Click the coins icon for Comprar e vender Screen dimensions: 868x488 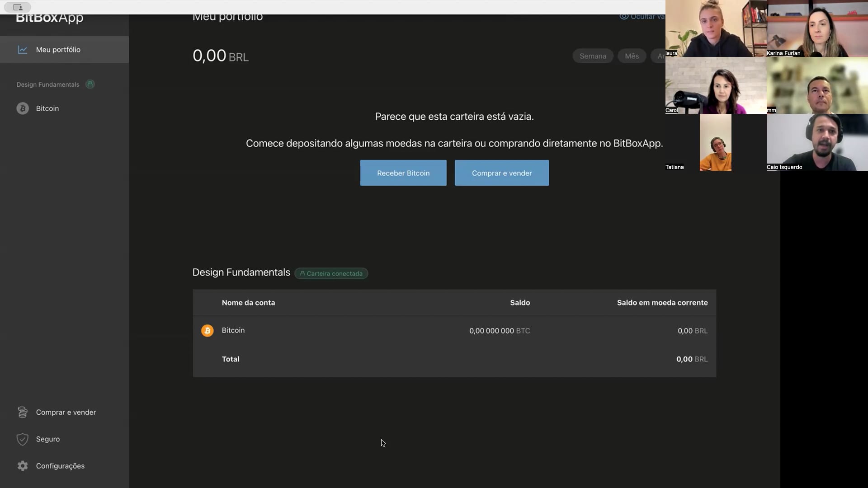(23, 412)
